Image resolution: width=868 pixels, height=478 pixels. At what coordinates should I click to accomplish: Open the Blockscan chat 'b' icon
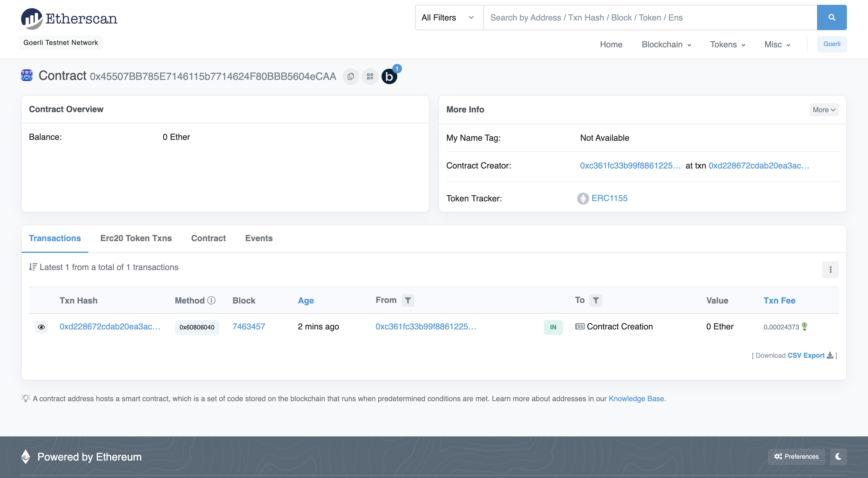[x=389, y=77]
